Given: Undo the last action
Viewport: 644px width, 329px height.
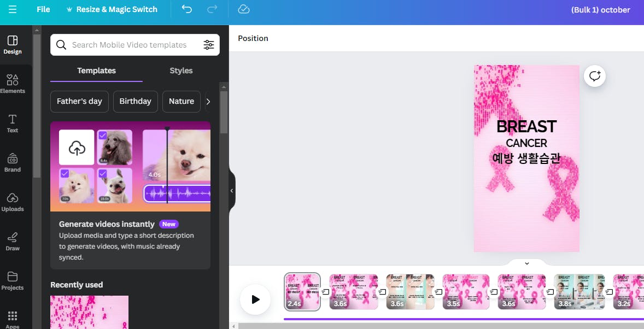Looking at the screenshot, I should point(187,9).
